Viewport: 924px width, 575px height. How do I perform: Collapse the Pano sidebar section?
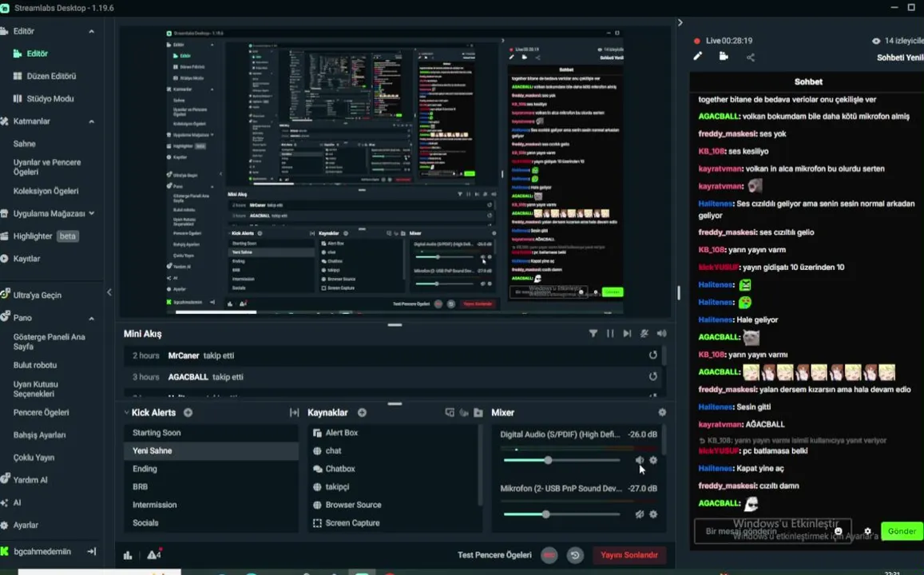91,318
